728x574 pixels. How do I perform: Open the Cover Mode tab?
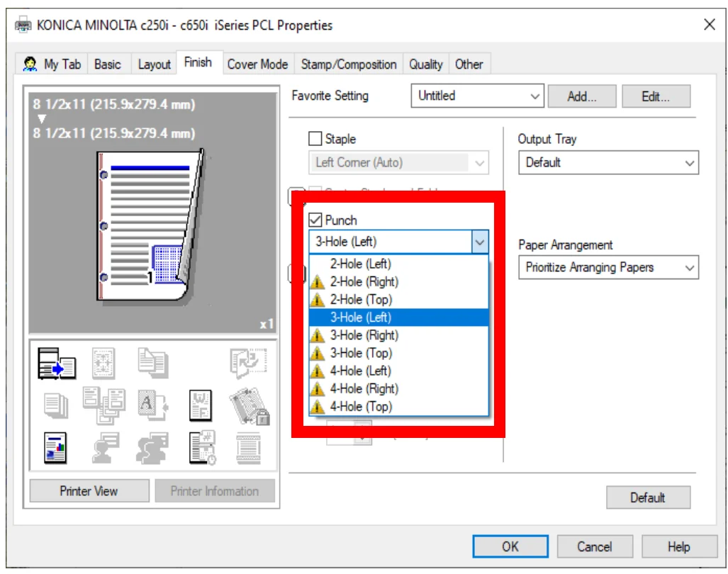258,64
